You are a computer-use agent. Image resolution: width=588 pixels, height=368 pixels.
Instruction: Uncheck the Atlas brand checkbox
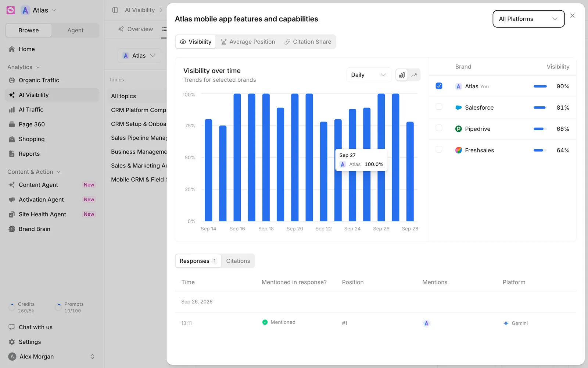(x=439, y=86)
